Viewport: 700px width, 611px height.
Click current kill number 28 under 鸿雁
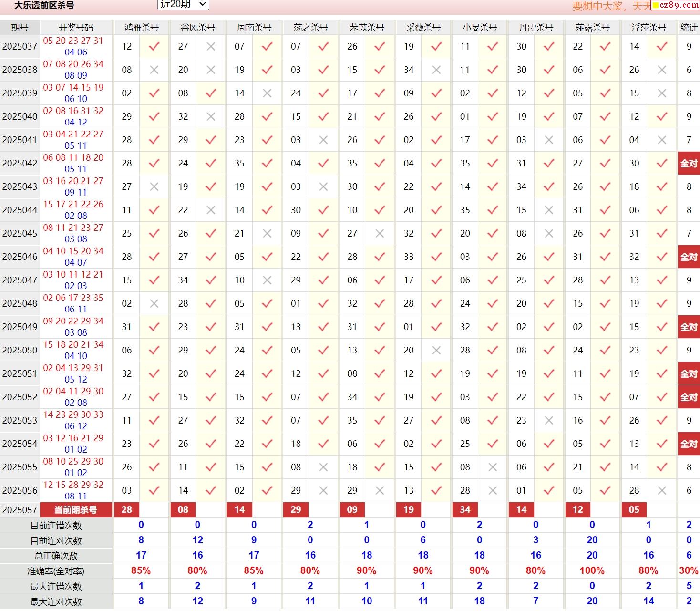(127, 509)
